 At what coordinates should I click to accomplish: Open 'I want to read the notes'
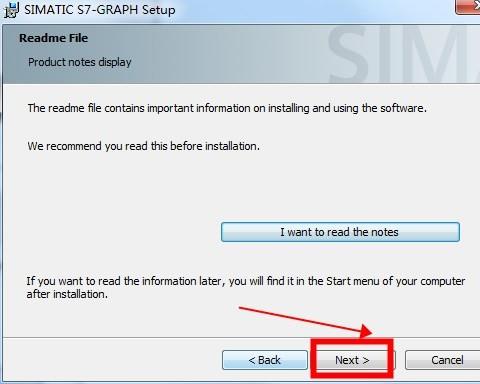[x=340, y=232]
